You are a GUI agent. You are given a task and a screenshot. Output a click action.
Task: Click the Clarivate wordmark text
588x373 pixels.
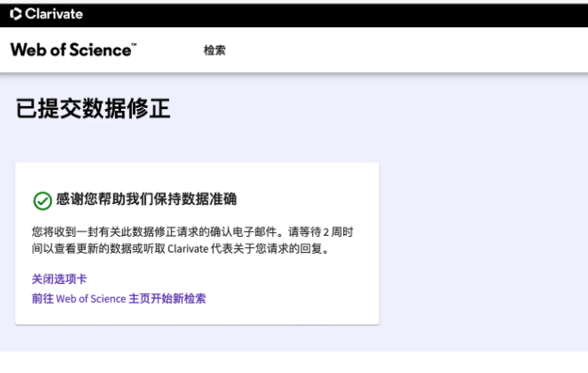54,14
